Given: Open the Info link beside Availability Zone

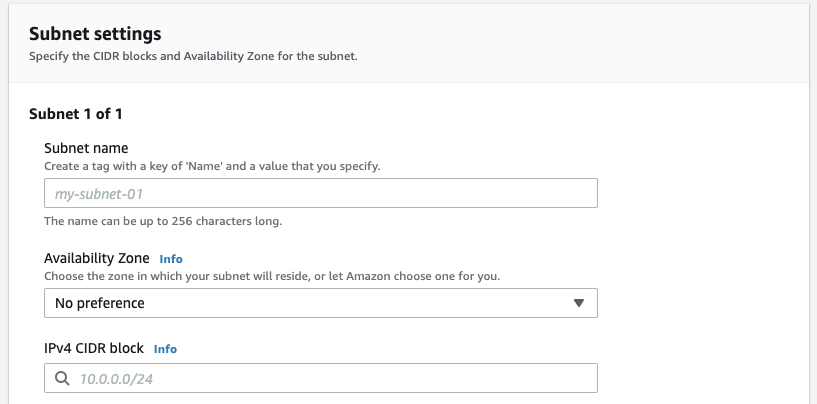Looking at the screenshot, I should 171,258.
